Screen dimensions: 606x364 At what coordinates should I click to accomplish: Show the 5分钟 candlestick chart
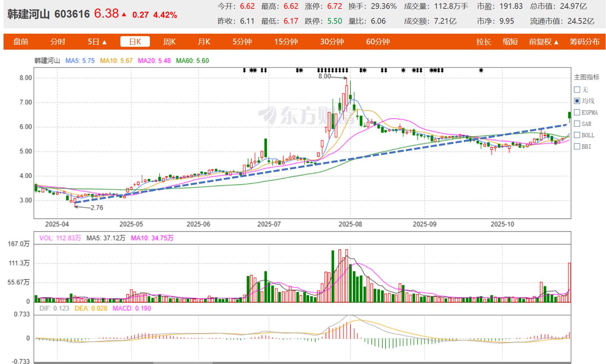point(242,42)
